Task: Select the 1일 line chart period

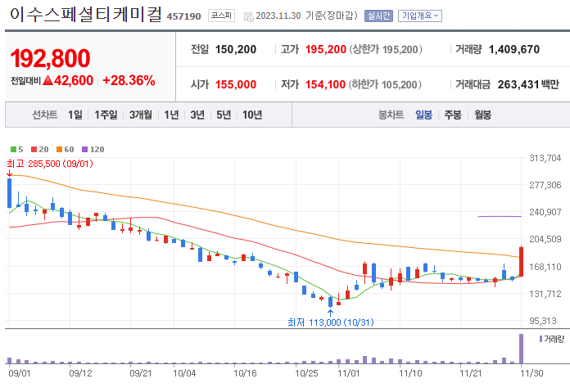Action: pos(75,115)
